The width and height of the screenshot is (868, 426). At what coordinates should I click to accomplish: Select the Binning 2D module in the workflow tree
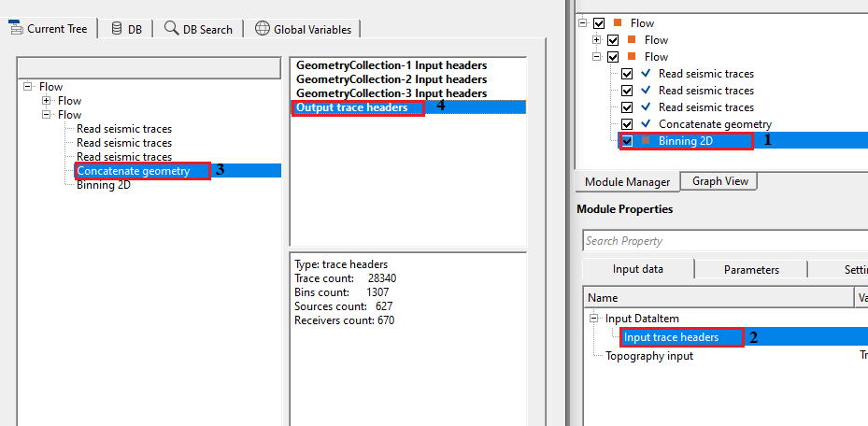click(x=685, y=141)
